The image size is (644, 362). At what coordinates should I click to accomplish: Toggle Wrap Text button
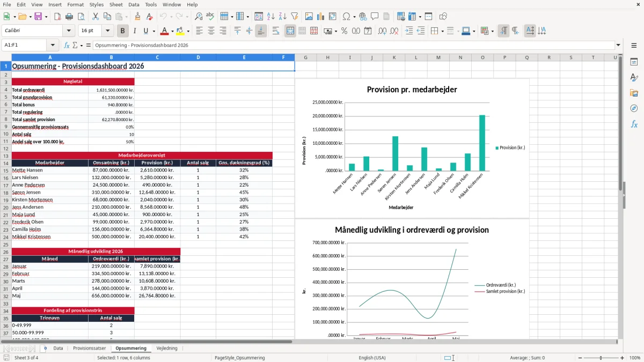(275, 31)
